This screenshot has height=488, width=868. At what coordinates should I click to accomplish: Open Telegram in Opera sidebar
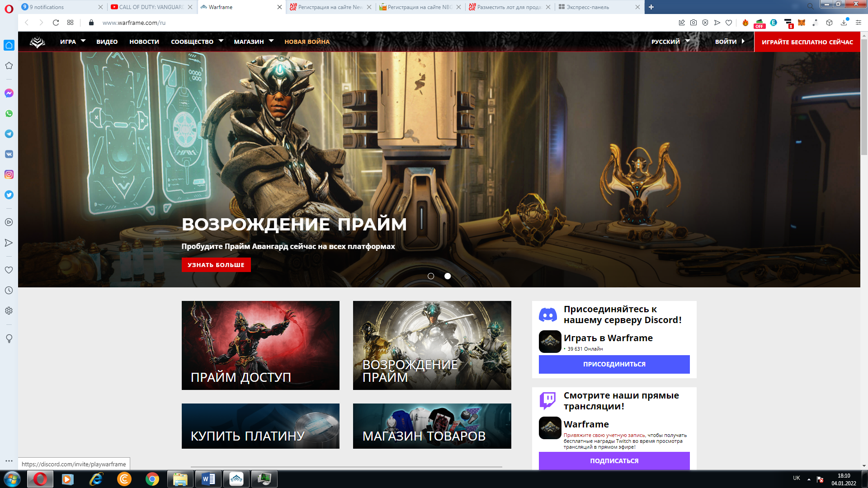9,134
